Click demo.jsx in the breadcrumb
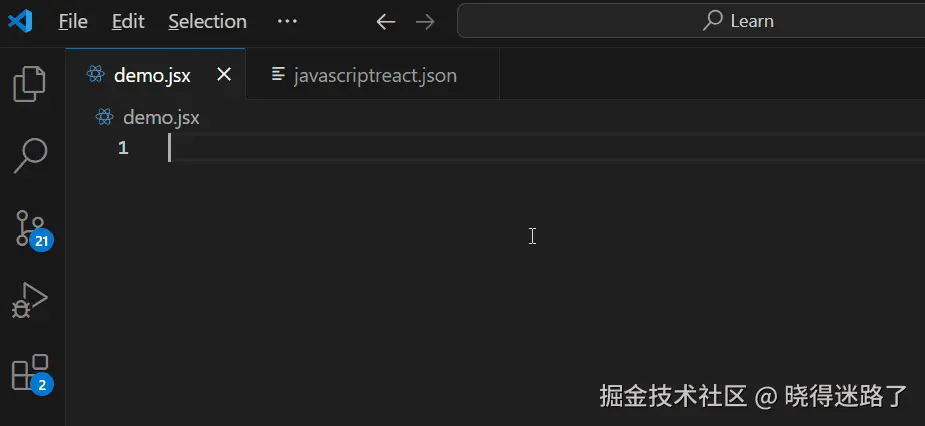 (x=161, y=117)
